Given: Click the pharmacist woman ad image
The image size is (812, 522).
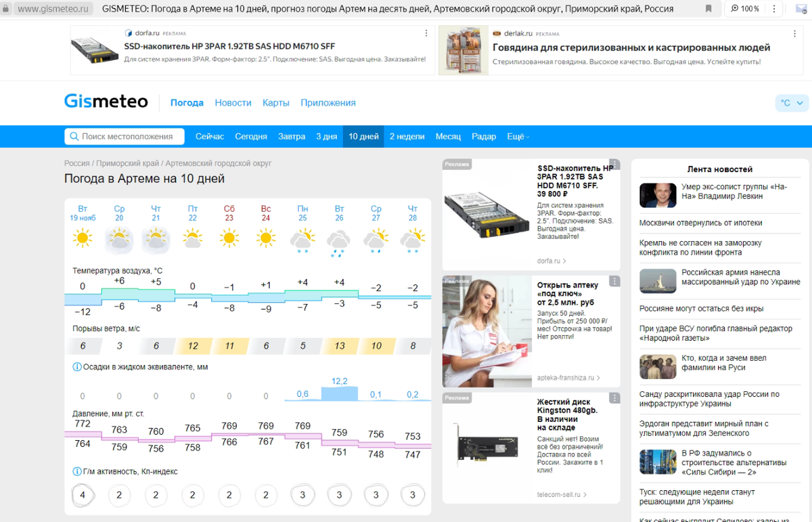Looking at the screenshot, I should click(487, 331).
